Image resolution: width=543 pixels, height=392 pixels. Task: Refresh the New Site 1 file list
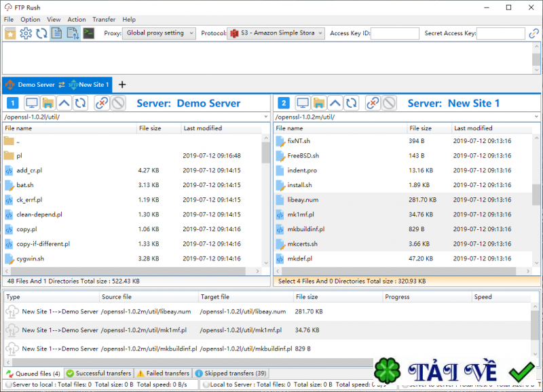(x=351, y=103)
